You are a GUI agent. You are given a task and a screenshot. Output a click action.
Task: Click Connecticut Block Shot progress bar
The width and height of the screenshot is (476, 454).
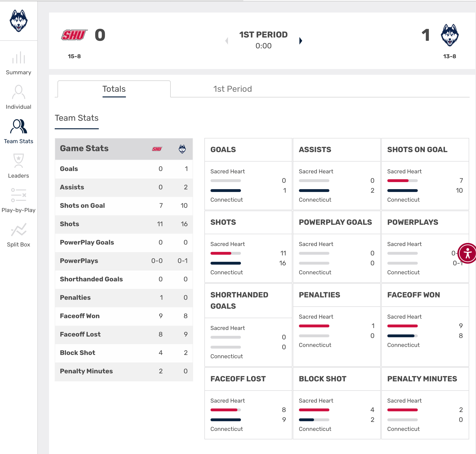coord(314,420)
